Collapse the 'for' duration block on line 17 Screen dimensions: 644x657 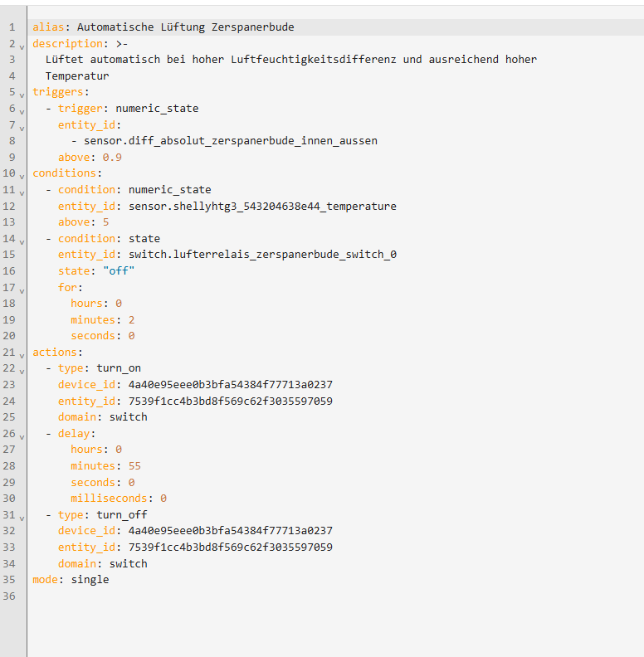[x=22, y=289]
